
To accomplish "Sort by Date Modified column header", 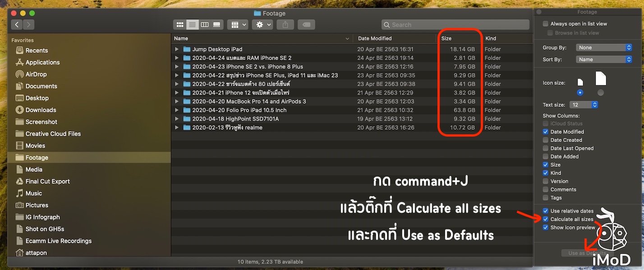I will tap(375, 38).
